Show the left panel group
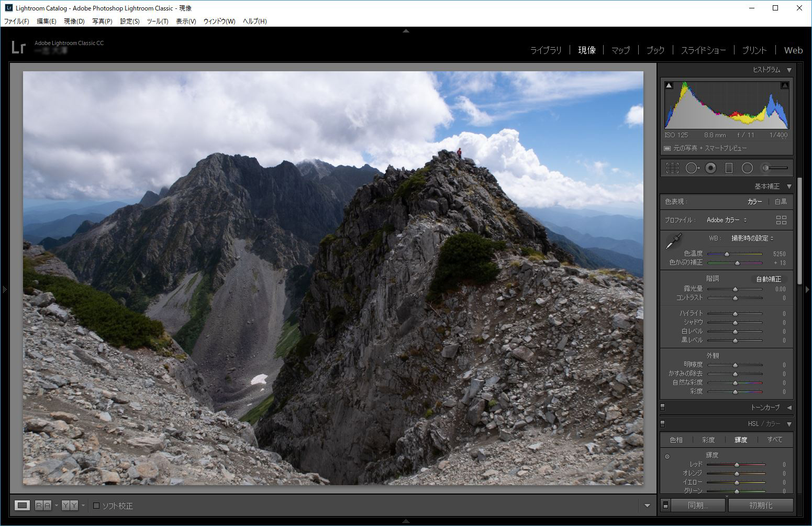Screen dimensions: 812x526 point(4,289)
